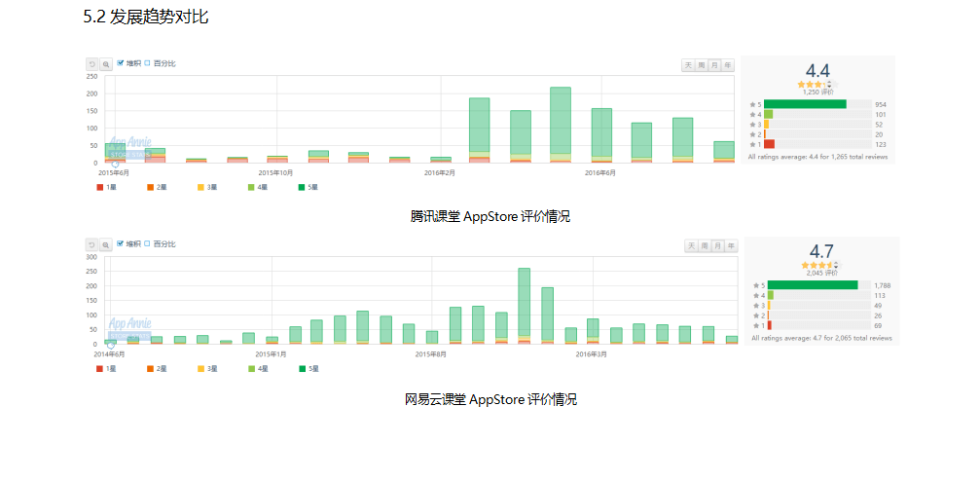Click the 3星 legend swatch in NetEase chart
The width and height of the screenshot is (980, 481).
click(x=200, y=368)
